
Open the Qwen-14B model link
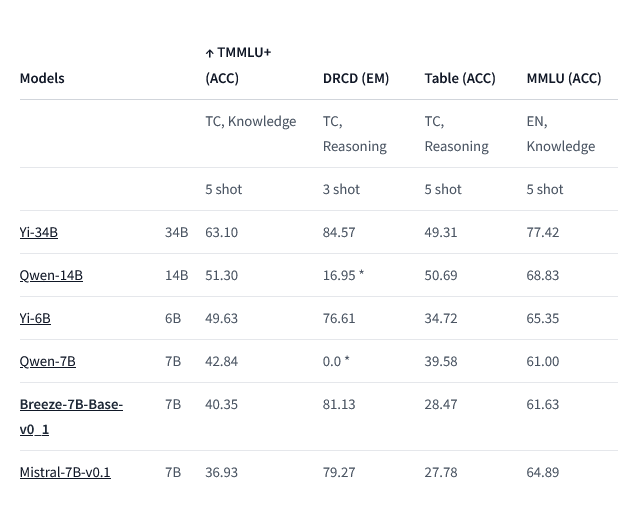(x=51, y=275)
